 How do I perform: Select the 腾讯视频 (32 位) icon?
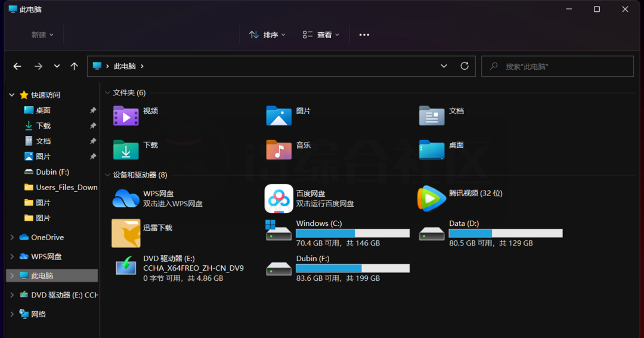431,199
